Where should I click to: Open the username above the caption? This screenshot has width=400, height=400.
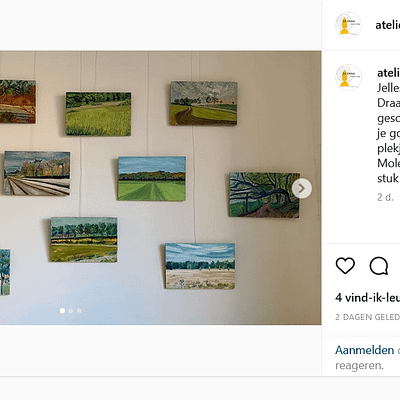point(388,73)
